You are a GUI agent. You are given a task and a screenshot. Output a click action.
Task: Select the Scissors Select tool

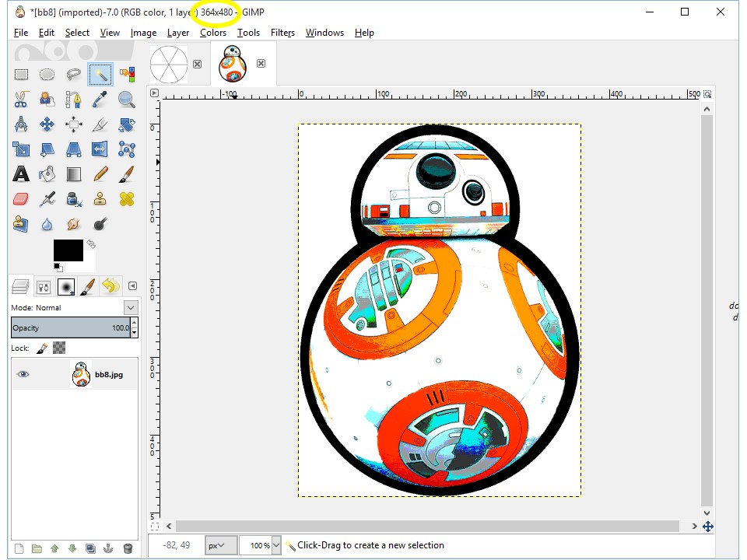pos(21,100)
